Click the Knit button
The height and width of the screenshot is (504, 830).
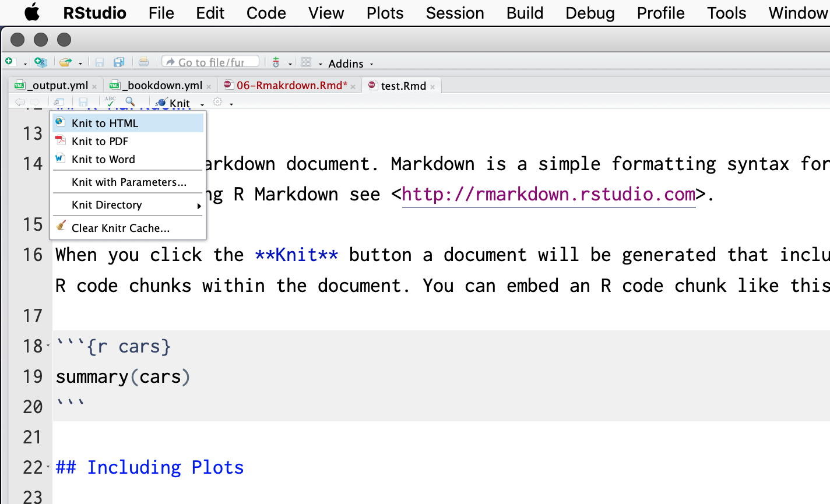click(x=173, y=103)
